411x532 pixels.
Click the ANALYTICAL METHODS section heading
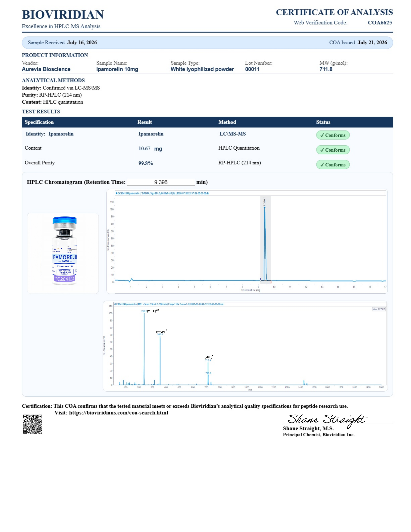pyautogui.click(x=53, y=80)
